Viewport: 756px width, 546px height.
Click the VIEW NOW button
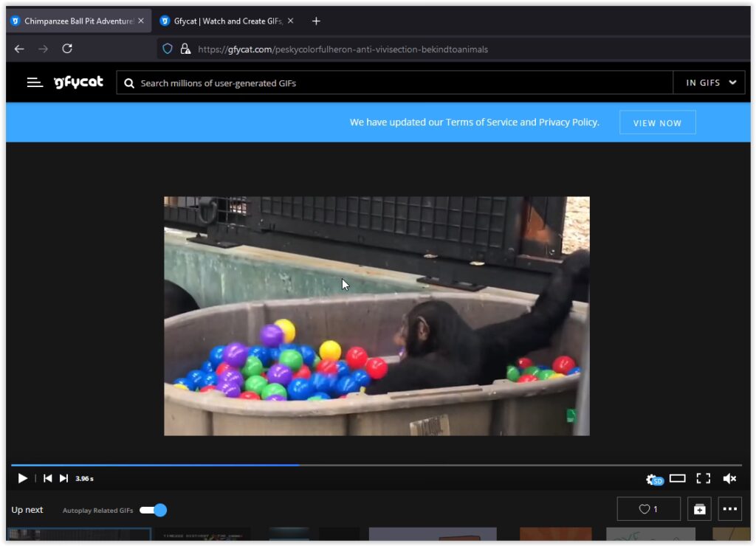click(x=657, y=122)
